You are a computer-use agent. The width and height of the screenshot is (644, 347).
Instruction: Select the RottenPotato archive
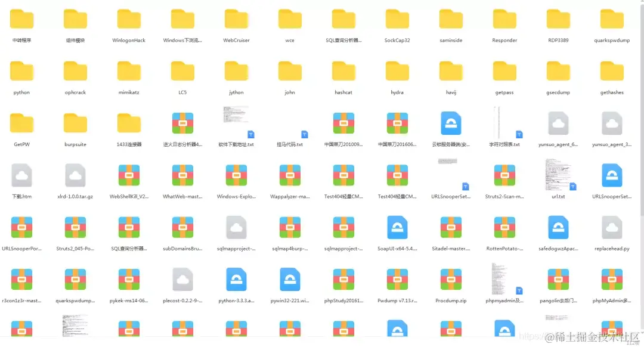click(x=504, y=228)
